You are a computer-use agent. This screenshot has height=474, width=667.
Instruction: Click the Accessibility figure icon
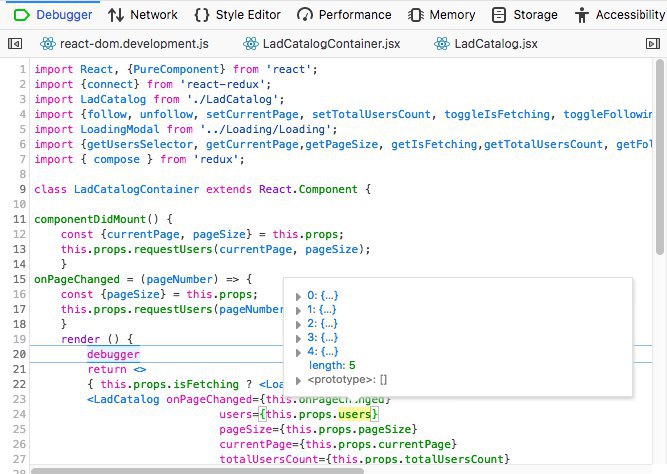581,15
